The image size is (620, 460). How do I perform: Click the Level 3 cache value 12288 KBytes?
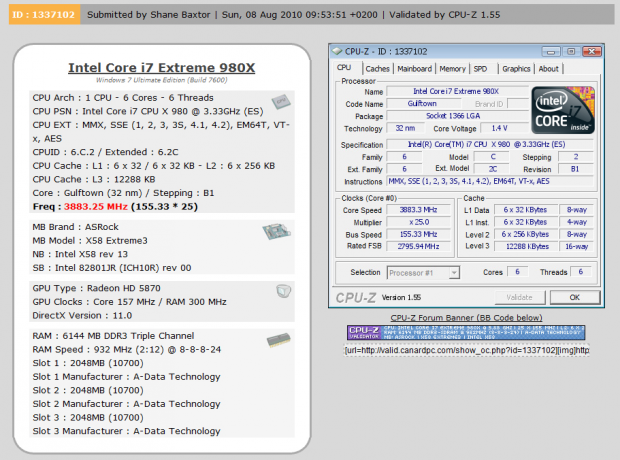pyautogui.click(x=525, y=246)
